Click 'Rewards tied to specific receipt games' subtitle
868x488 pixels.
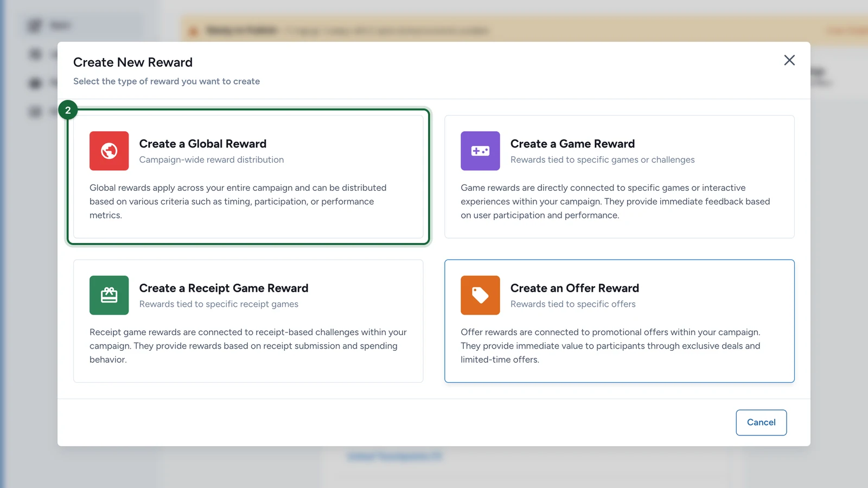coord(219,304)
